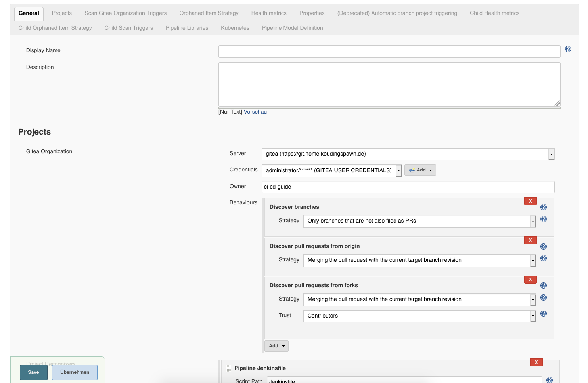Open help for Discover branches behaviour
Viewport: 588px width, 383px height.
click(543, 207)
